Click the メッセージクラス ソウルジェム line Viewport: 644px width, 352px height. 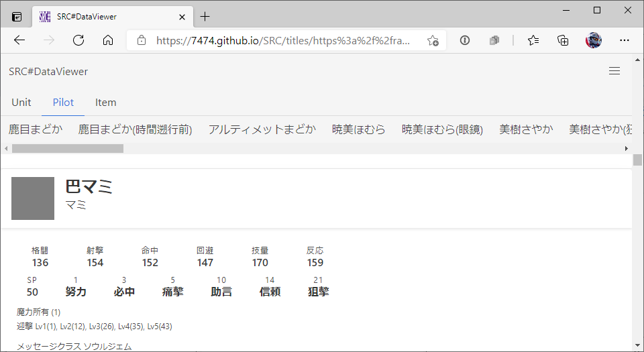pyautogui.click(x=74, y=347)
